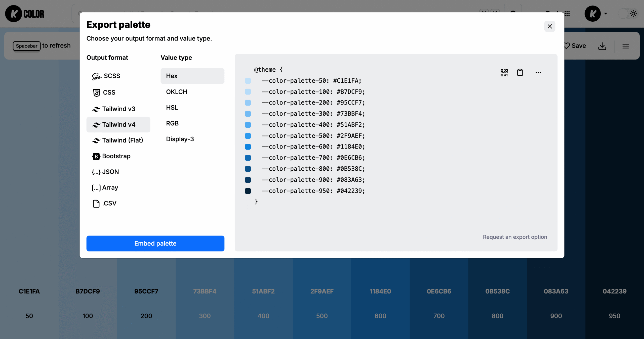Select HSL value type

(x=192, y=108)
